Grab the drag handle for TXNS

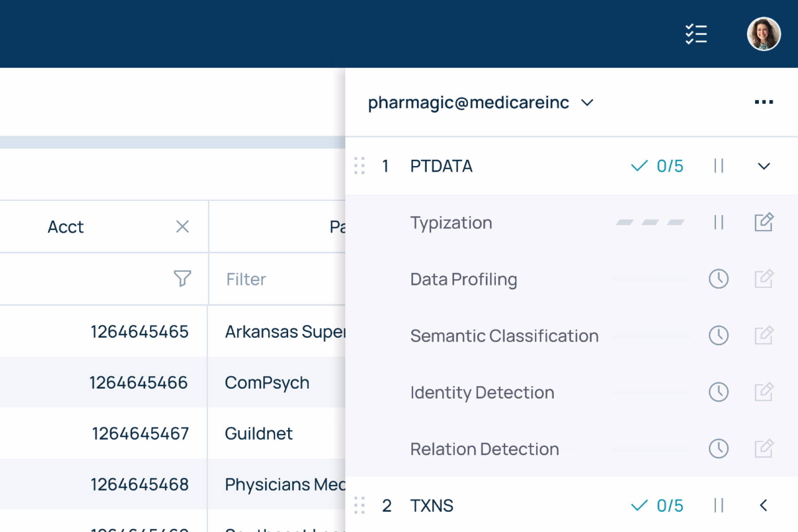pyautogui.click(x=359, y=506)
